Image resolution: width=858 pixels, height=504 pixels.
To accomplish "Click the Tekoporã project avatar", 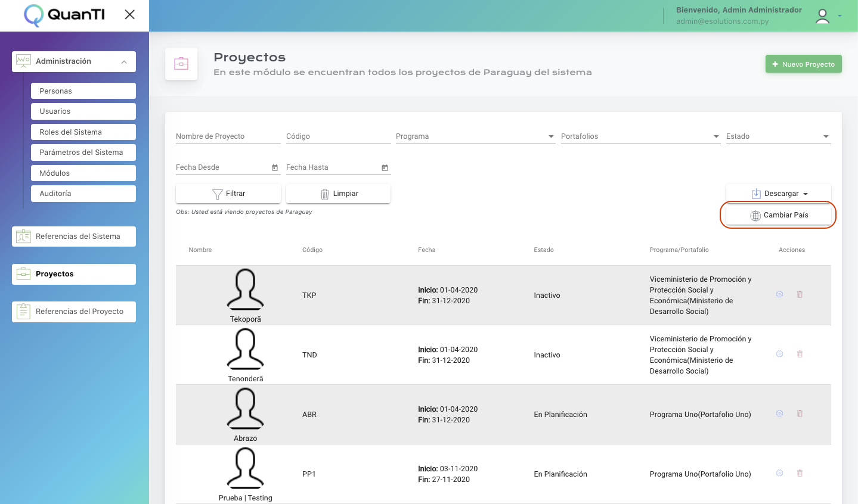I will [x=245, y=290].
